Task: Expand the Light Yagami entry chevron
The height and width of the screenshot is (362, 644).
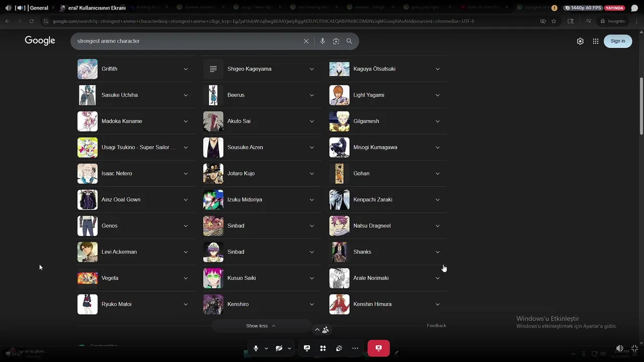Action: [x=438, y=95]
